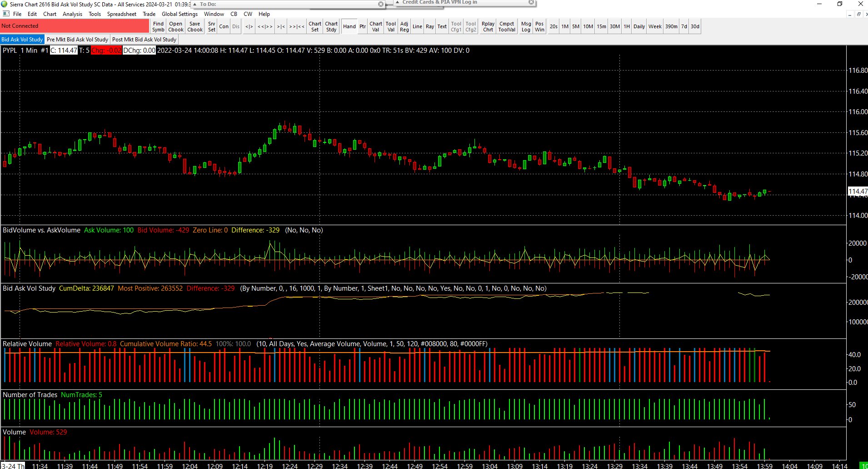Open the Pos Win window

pyautogui.click(x=539, y=26)
